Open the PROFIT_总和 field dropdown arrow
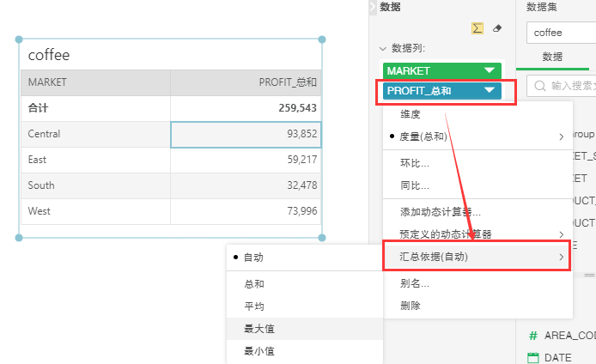This screenshot has width=596, height=364. [489, 90]
